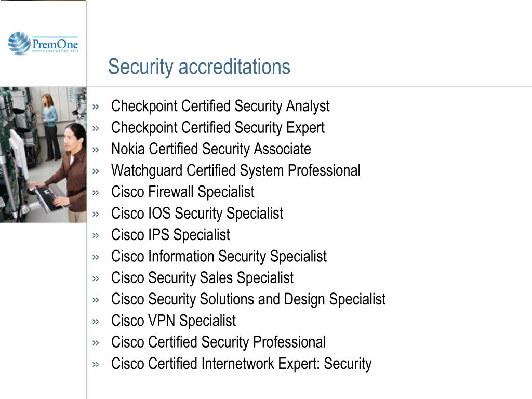Click the bullet before Cisco IOS Security Specialist
This screenshot has width=532, height=399.
96,214
